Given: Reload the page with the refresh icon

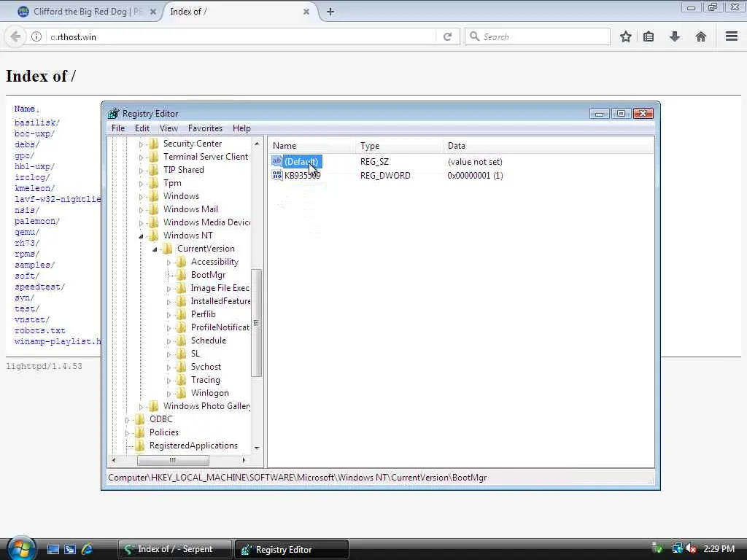Looking at the screenshot, I should pos(447,36).
